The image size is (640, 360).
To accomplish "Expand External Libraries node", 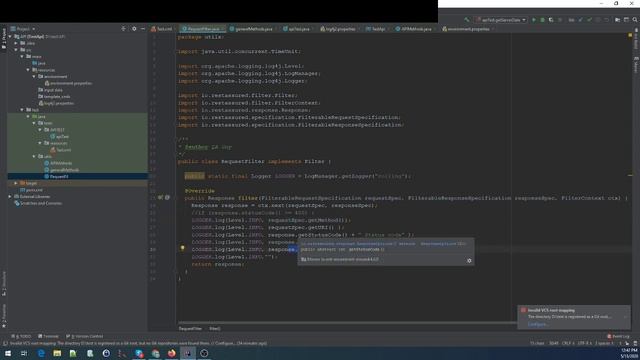I will [x=10, y=196].
